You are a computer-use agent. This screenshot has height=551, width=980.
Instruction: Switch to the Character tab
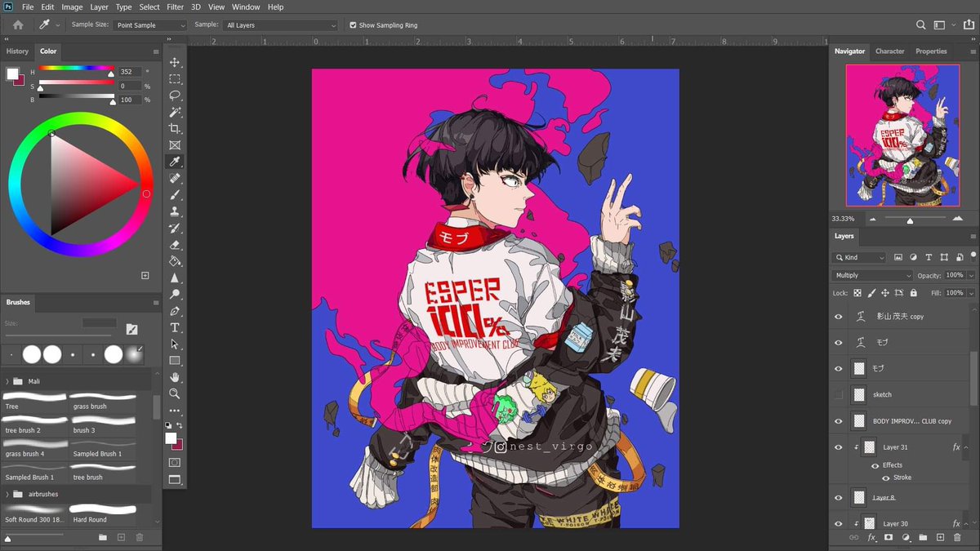click(x=889, y=51)
